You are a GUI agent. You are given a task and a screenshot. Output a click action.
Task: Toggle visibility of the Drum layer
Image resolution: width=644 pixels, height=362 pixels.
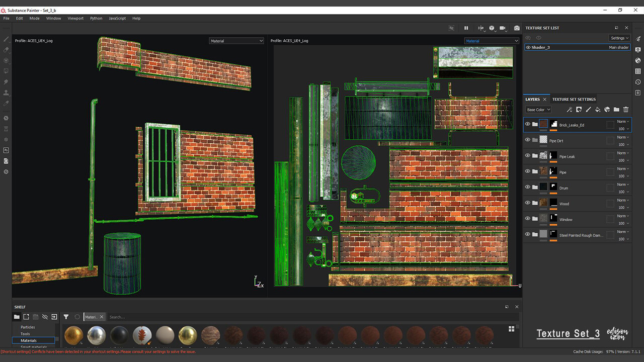click(x=528, y=187)
